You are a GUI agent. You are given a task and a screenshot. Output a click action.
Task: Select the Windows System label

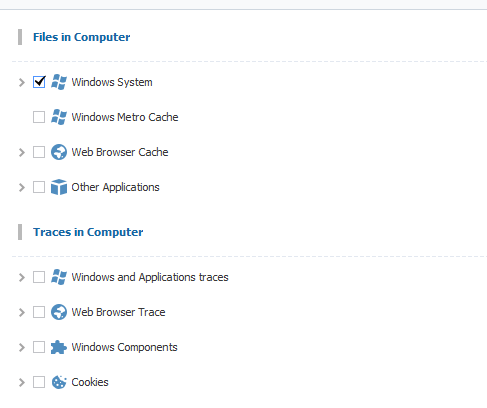(112, 82)
